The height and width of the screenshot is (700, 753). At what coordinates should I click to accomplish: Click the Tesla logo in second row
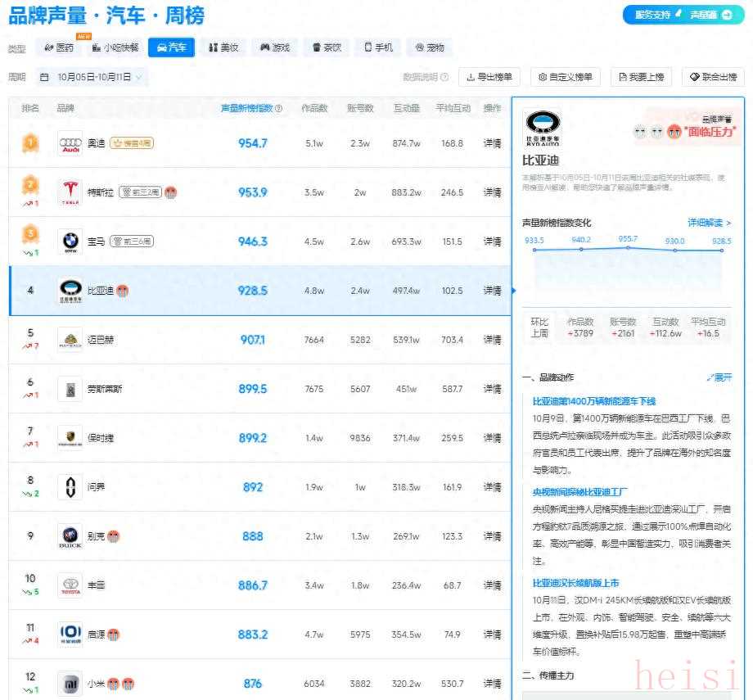pos(70,192)
